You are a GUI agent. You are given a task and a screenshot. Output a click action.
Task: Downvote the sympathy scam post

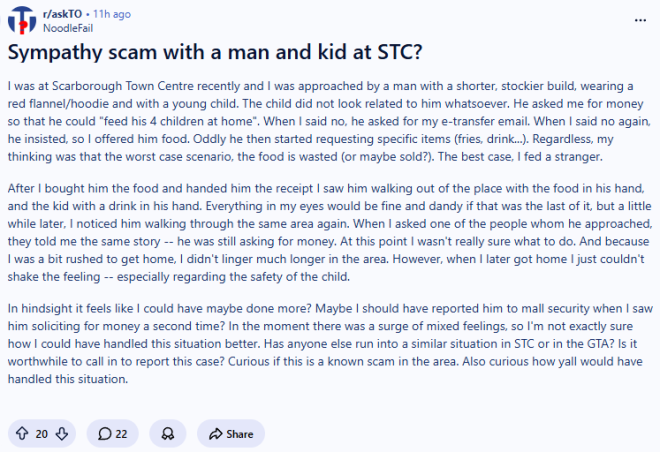pyautogui.click(x=62, y=433)
